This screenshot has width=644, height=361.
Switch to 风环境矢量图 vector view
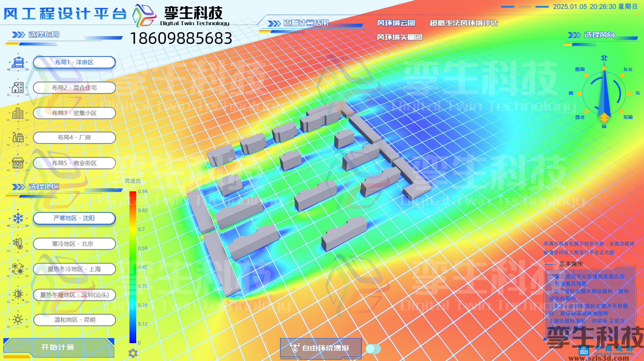[400, 37]
